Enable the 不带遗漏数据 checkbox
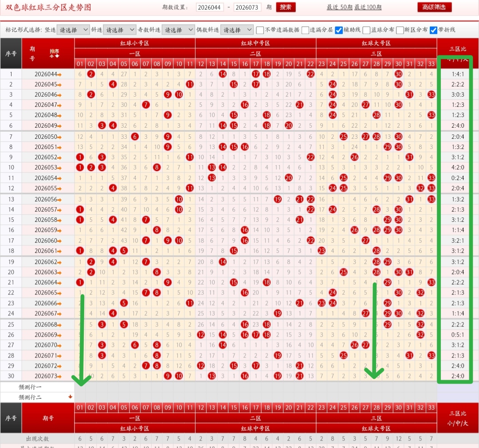The image size is (479, 448). pos(260,30)
